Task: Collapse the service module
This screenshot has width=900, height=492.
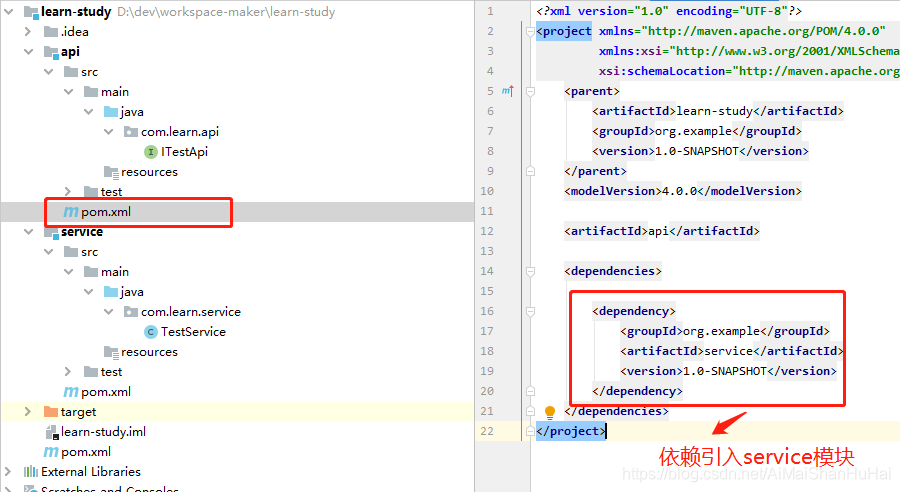Action: click(29, 232)
